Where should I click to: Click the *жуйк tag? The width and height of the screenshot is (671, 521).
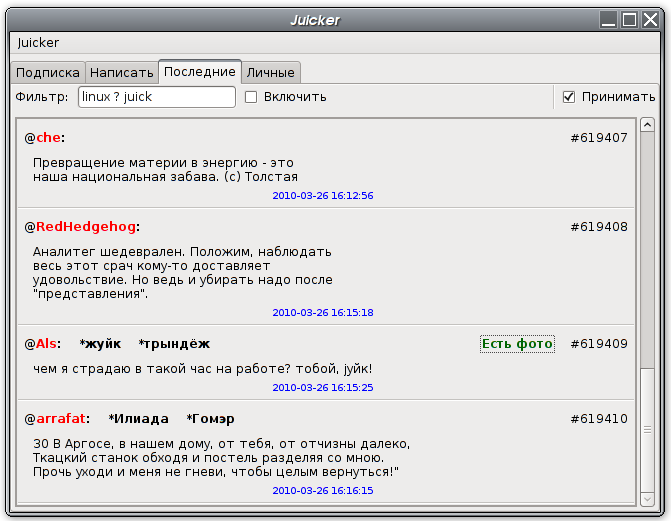(x=100, y=344)
